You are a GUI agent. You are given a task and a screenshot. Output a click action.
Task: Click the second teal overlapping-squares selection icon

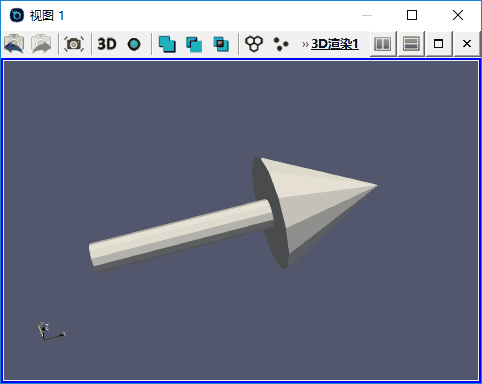click(x=194, y=44)
